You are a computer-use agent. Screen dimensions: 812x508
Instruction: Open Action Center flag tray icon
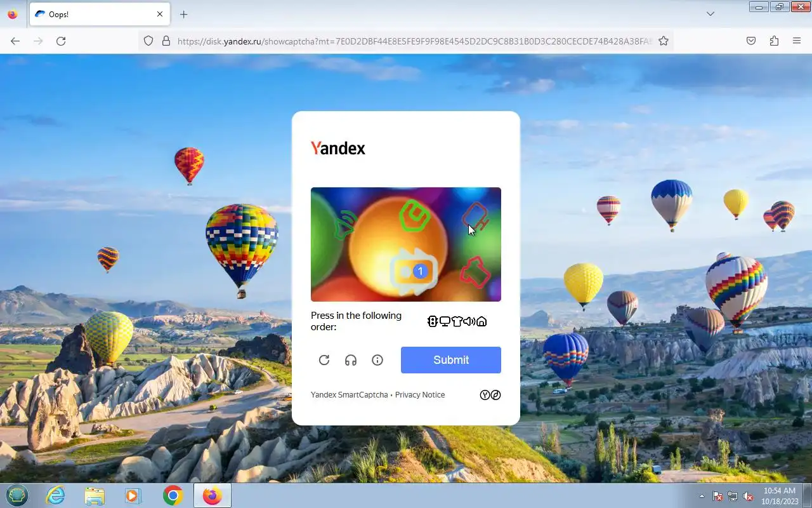point(717,496)
